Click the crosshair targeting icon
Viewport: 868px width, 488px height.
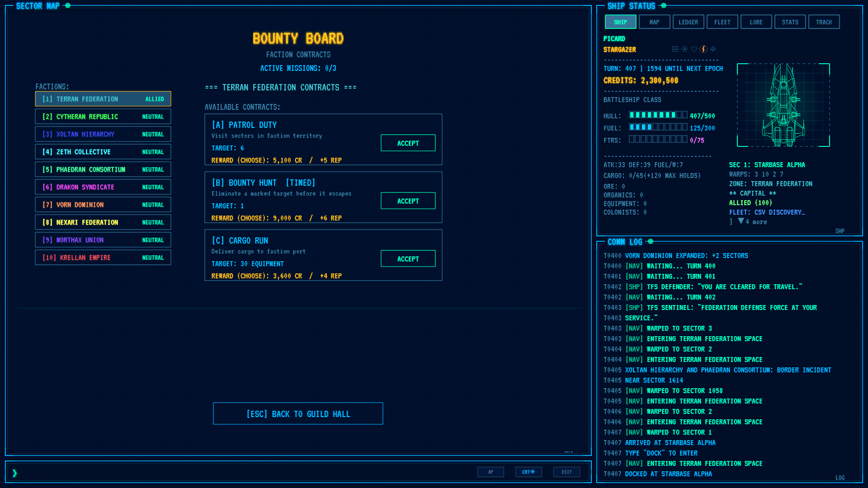[713, 49]
